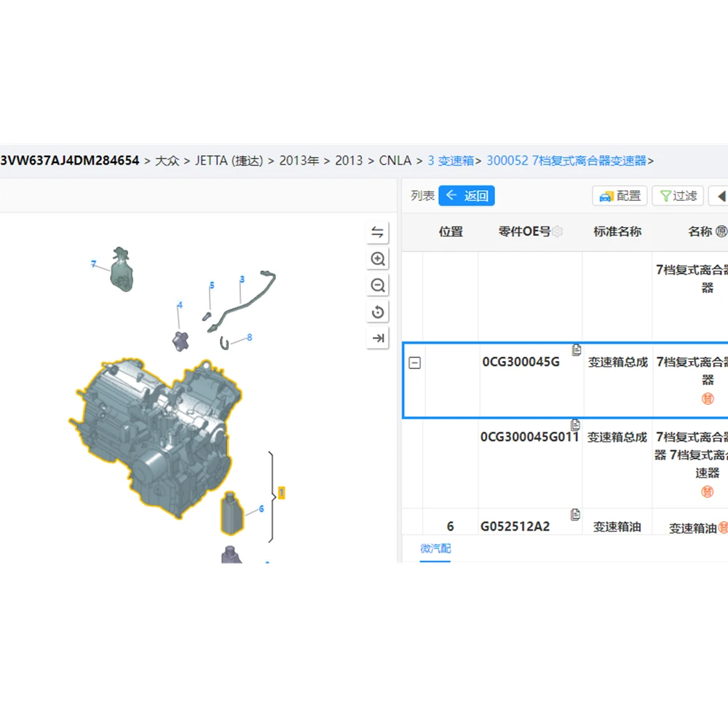Screen dimensions: 728x728
Task: Switch to the 微汽配 tab
Action: 435,548
